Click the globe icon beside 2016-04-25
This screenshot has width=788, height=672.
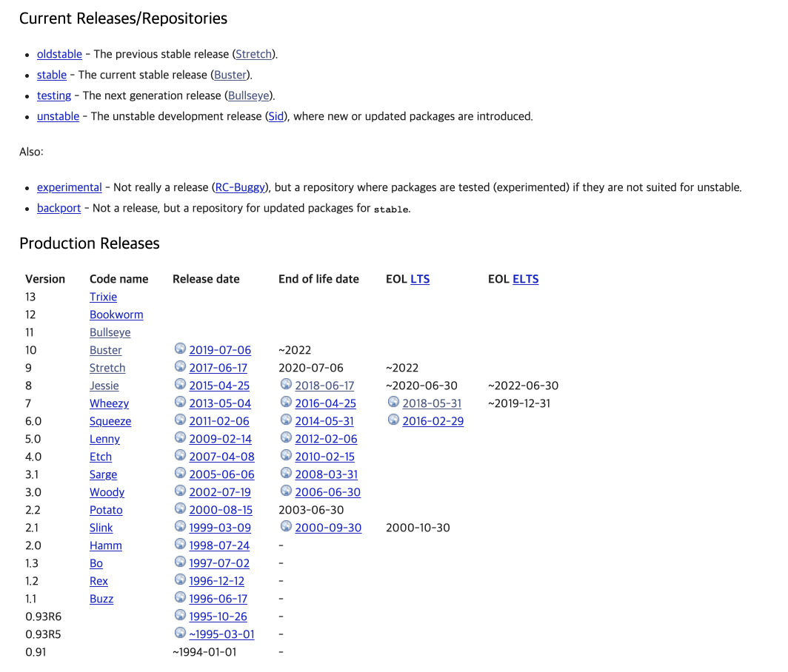point(286,402)
